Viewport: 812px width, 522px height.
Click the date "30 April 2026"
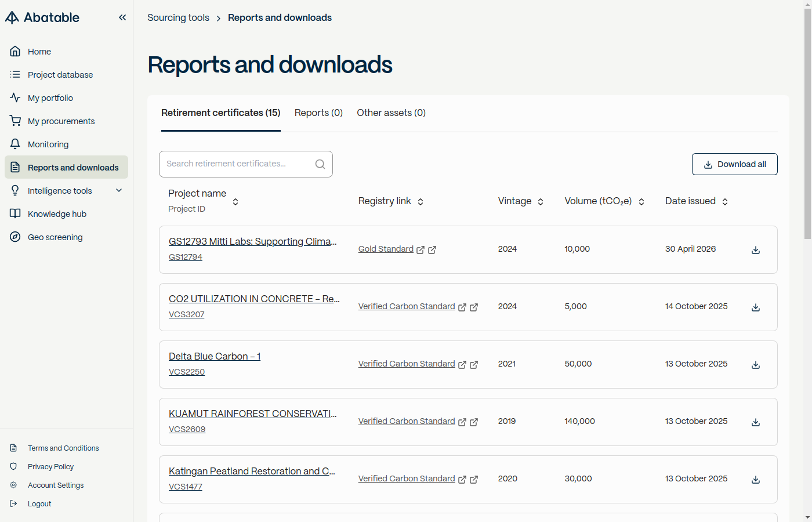tap(690, 249)
